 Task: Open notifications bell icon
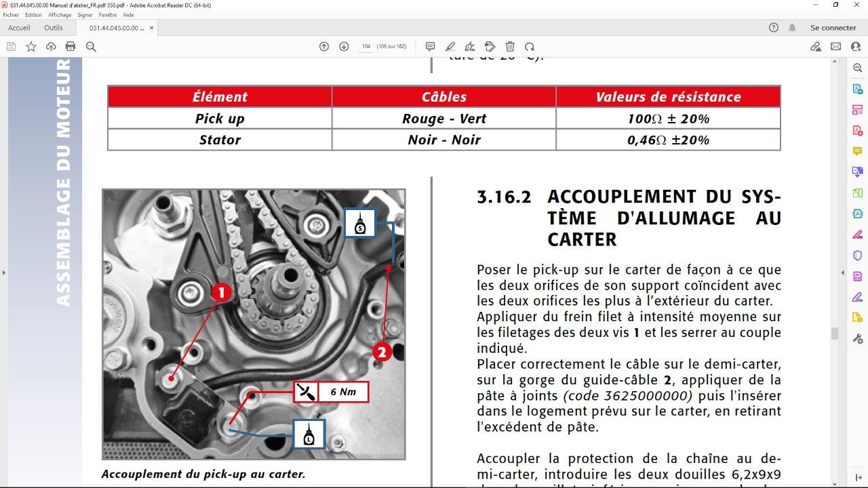click(x=792, y=28)
